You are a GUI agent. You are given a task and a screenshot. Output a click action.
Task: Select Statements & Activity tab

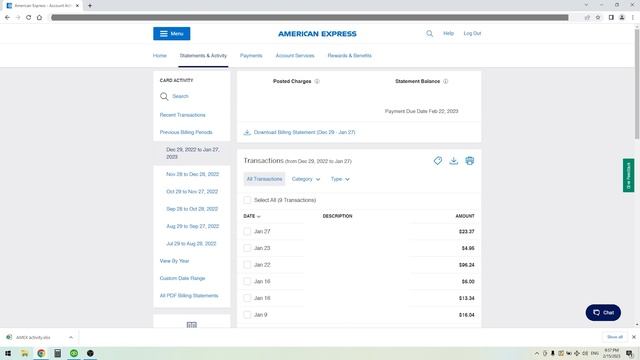203,56
